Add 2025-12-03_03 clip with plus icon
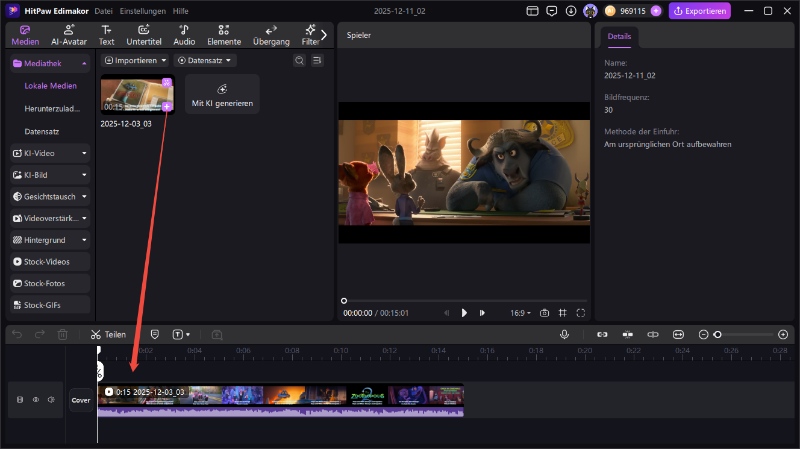The width and height of the screenshot is (800, 449). [167, 107]
